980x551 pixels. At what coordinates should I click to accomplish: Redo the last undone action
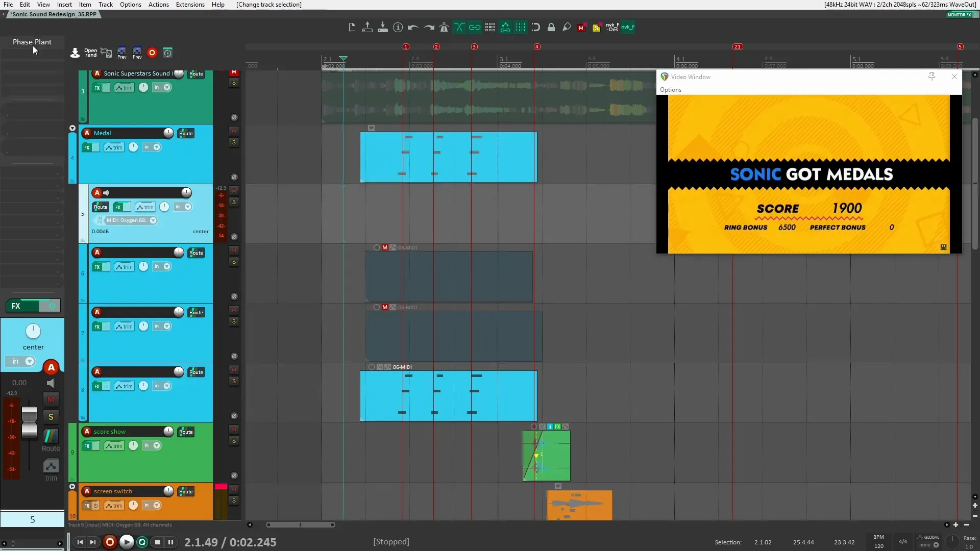[x=429, y=28]
